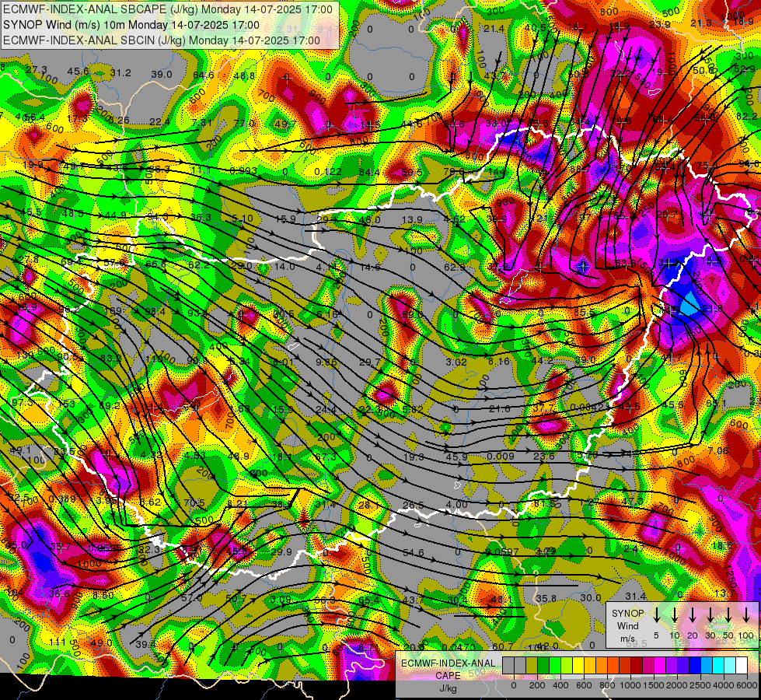The image size is (761, 700).
Task: Click the 'ECMWF-INDEX-ANAL' label in the CAPE legend
Action: (448, 663)
